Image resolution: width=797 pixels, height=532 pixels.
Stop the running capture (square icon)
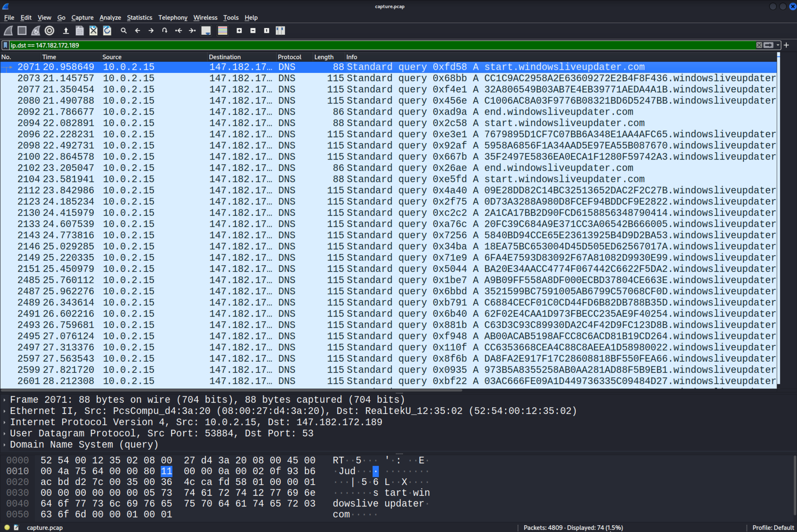point(22,31)
